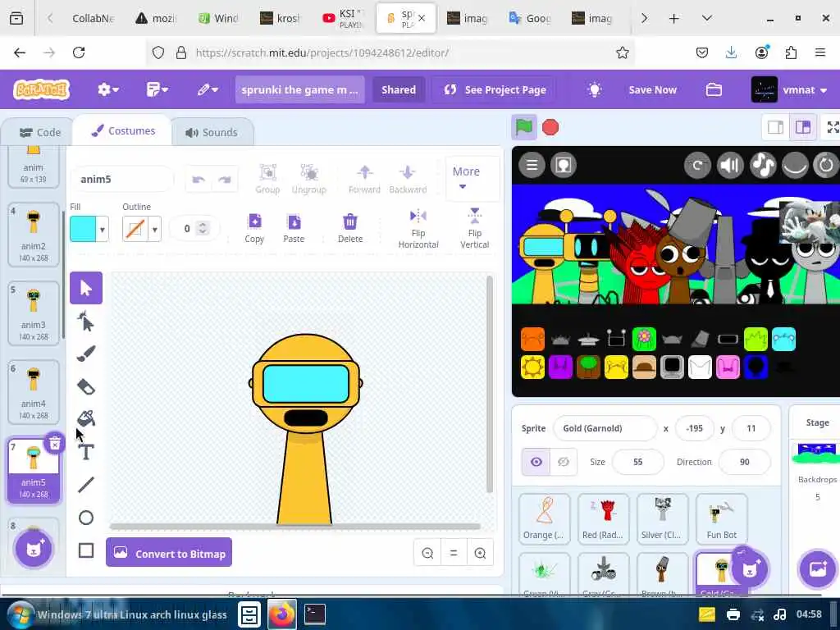Go to Scratch home via logo

tap(41, 89)
